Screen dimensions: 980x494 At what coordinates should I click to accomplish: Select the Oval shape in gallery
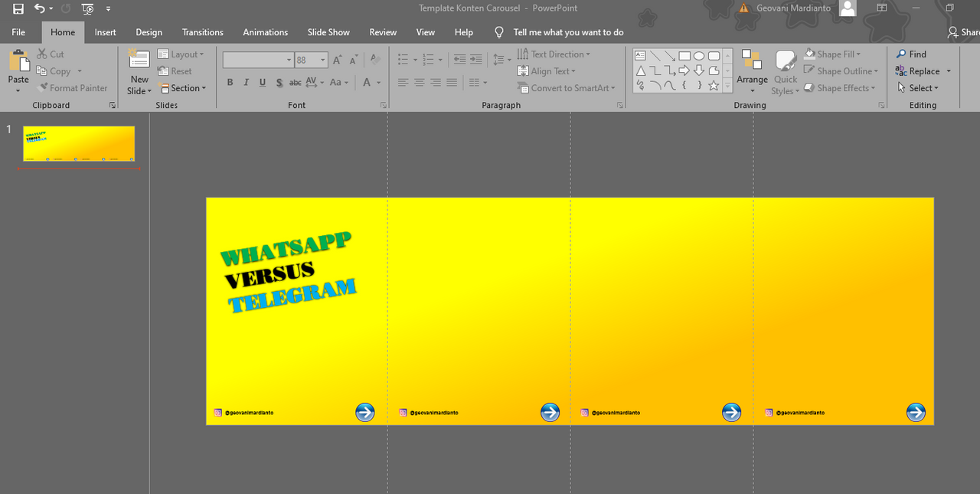point(699,56)
